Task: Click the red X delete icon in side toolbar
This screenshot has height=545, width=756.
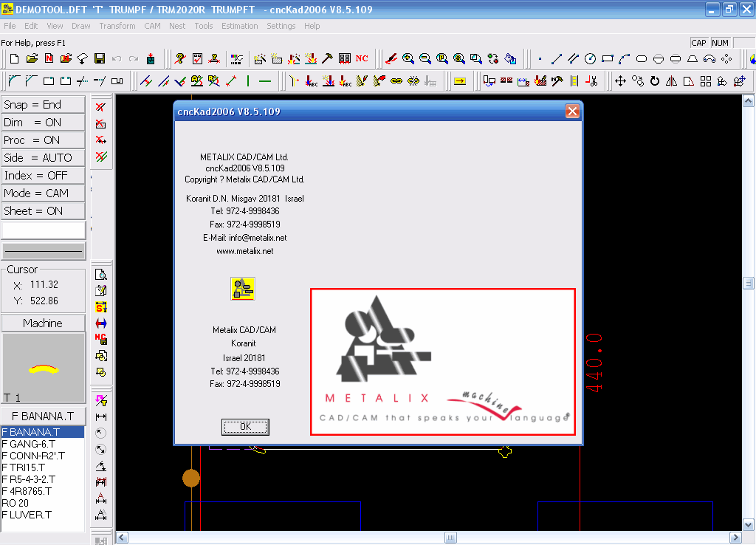Action: [x=100, y=107]
